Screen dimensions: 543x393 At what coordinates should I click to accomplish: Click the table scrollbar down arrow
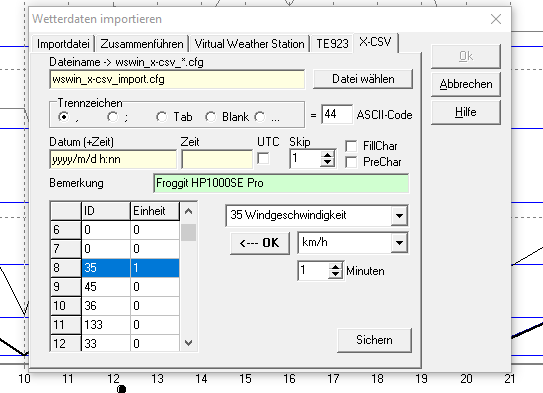[188, 343]
